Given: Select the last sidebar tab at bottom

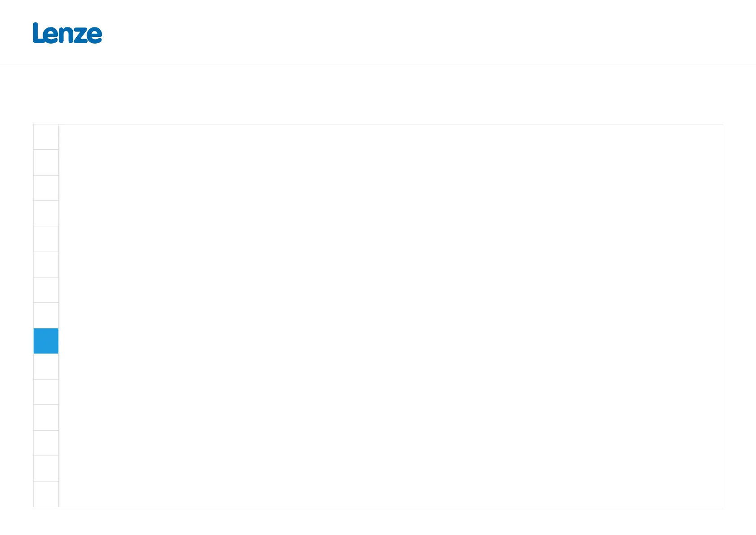Looking at the screenshot, I should click(x=46, y=494).
